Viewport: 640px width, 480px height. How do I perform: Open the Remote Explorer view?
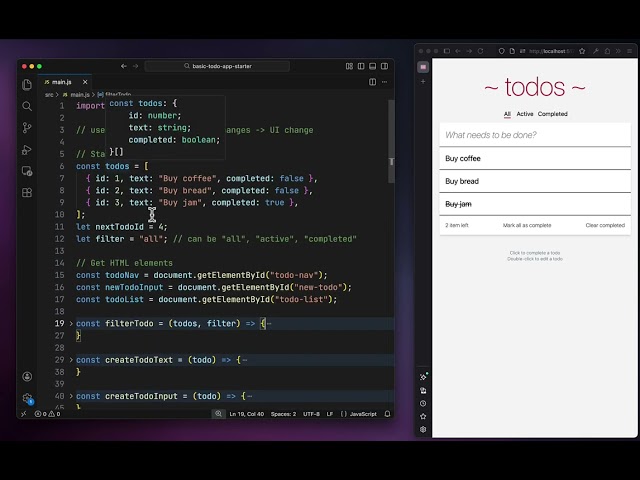(27, 171)
